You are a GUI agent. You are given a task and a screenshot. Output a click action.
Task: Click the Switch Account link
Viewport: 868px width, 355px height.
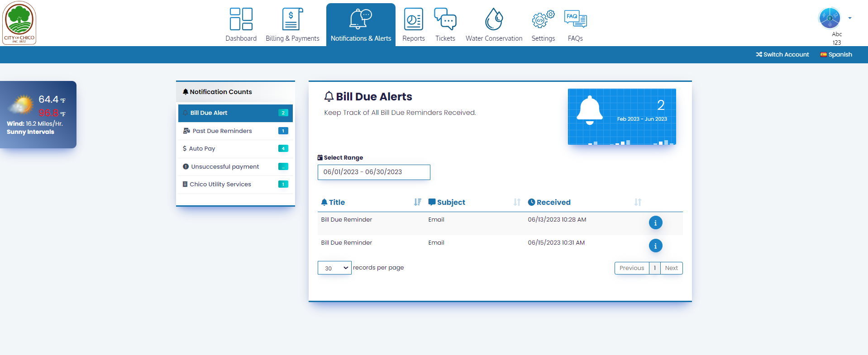coord(782,55)
